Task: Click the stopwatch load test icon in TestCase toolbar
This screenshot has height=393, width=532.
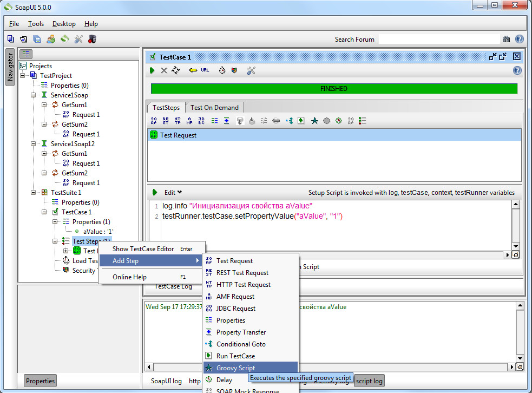Action: [x=222, y=70]
